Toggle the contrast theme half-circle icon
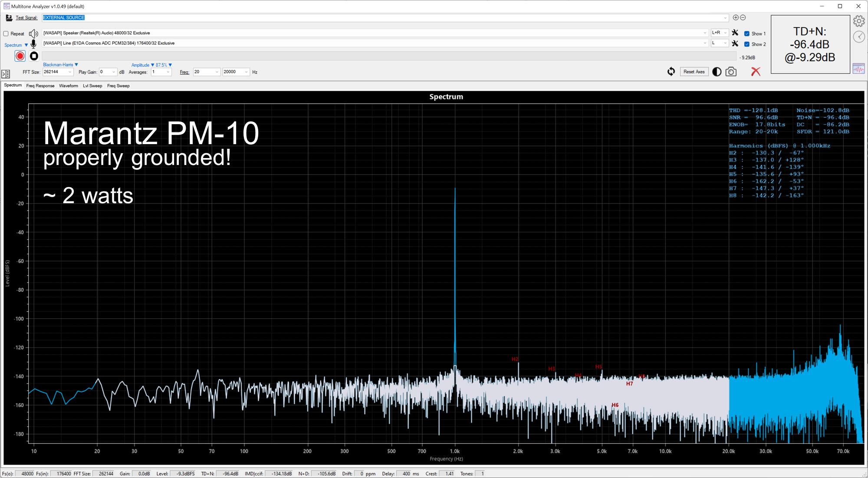868x478 pixels. click(717, 72)
